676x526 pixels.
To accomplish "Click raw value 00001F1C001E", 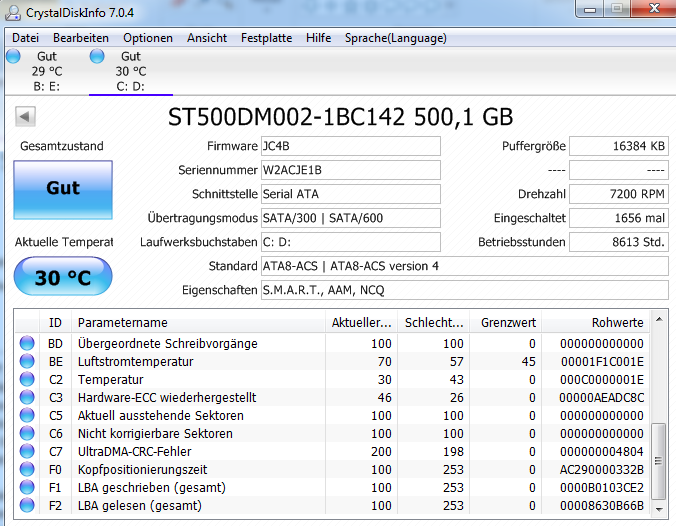I will pyautogui.click(x=602, y=362).
